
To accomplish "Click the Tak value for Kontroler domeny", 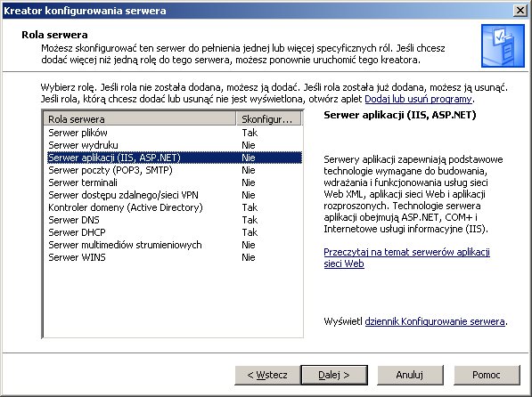I will tap(250, 207).
